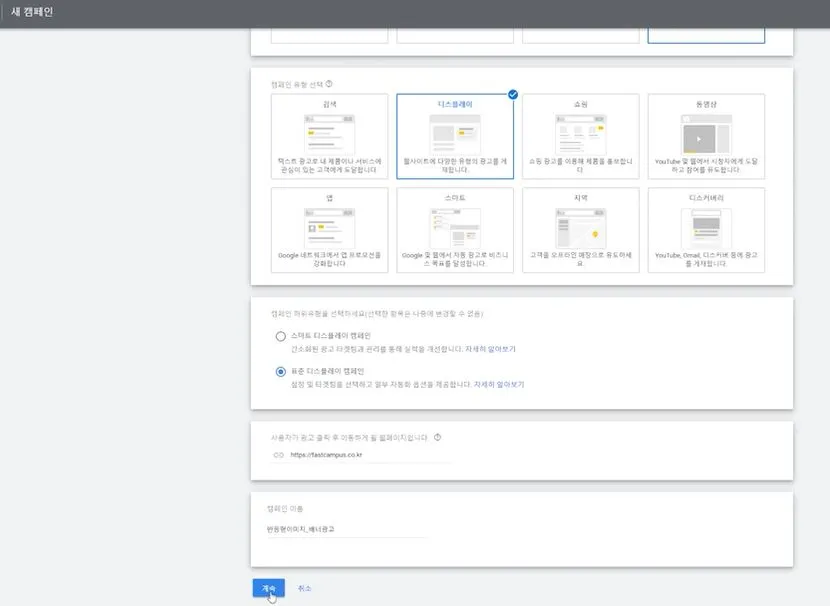
Task: Open help icon beside 캠페인 유형 선택
Action: click(x=329, y=84)
